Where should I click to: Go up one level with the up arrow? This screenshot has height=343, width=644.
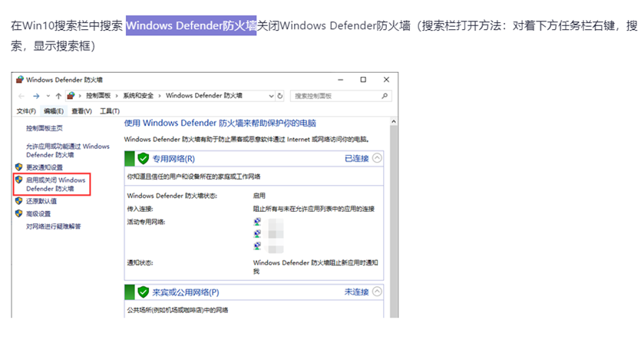(58, 96)
